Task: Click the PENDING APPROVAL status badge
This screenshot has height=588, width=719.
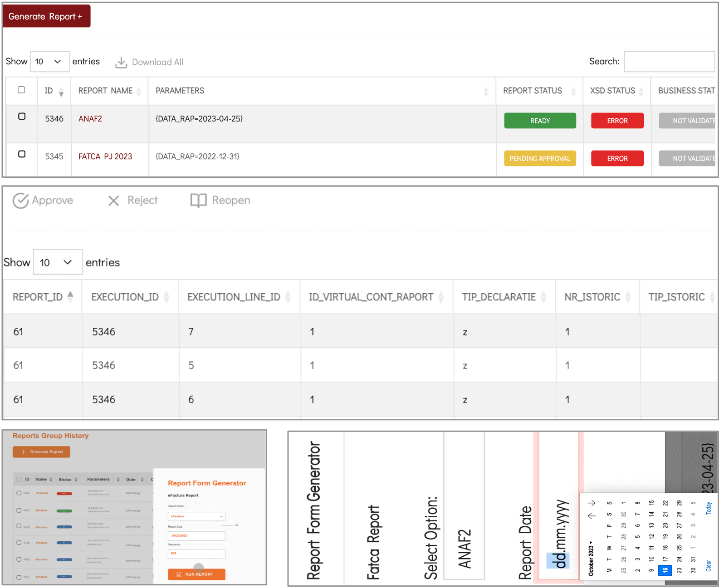Action: coord(540,158)
